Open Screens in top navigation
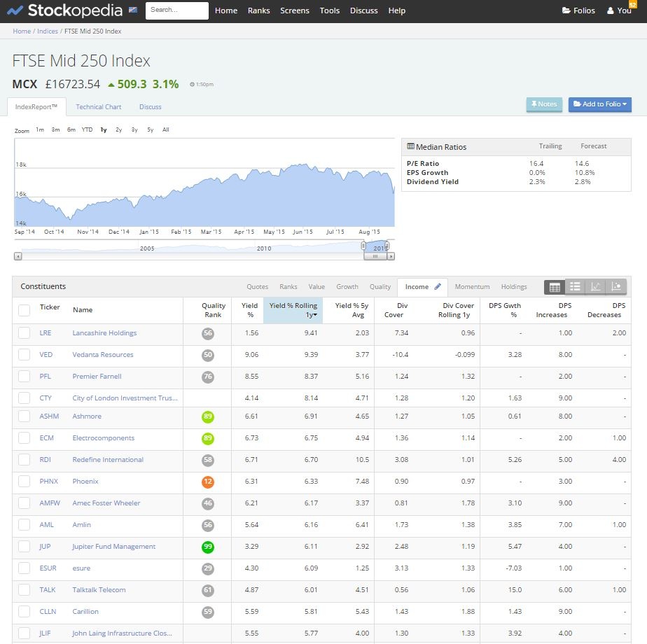The height and width of the screenshot is (644, 647). [x=295, y=10]
